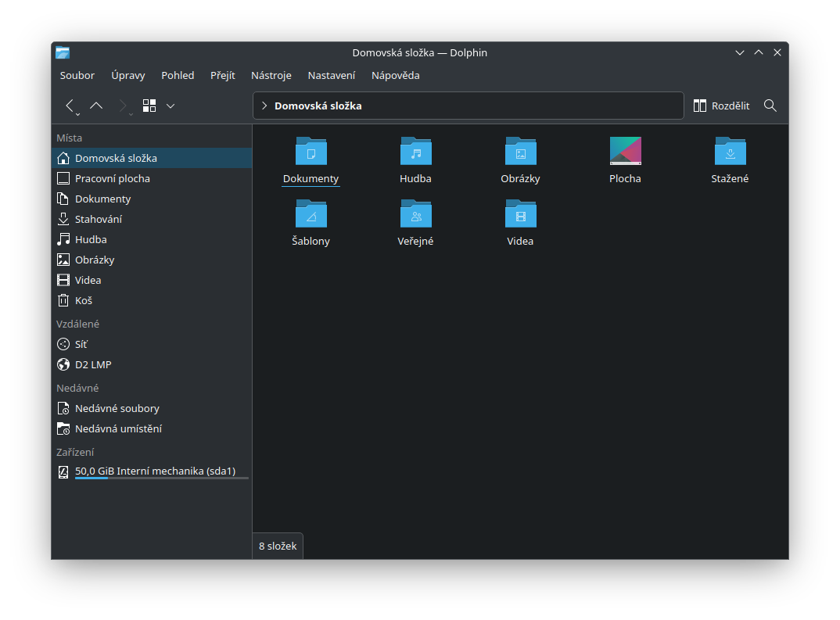Click the 50,0 GiB internal drive entry

pos(154,471)
